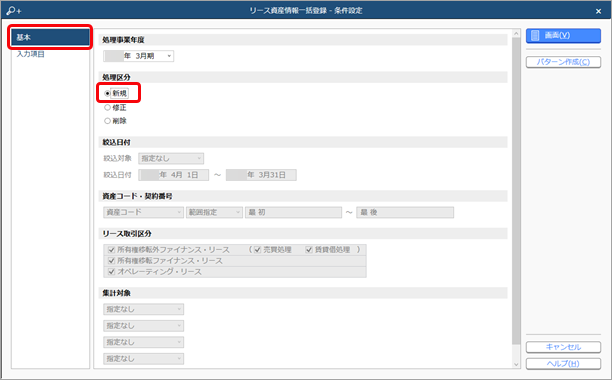Click the 最後 range end field

(x=405, y=212)
